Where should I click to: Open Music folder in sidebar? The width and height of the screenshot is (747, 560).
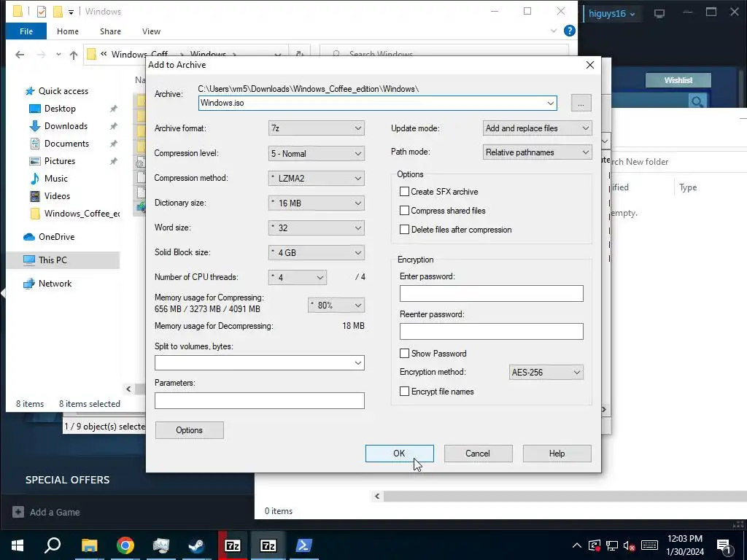pos(55,179)
